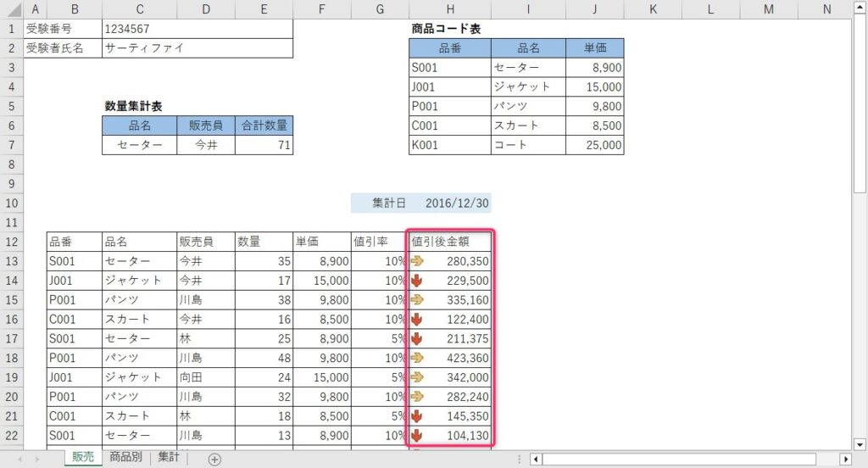This screenshot has height=468, width=868.
Task: Click the red down arrow beside 229,500
Action: (417, 281)
